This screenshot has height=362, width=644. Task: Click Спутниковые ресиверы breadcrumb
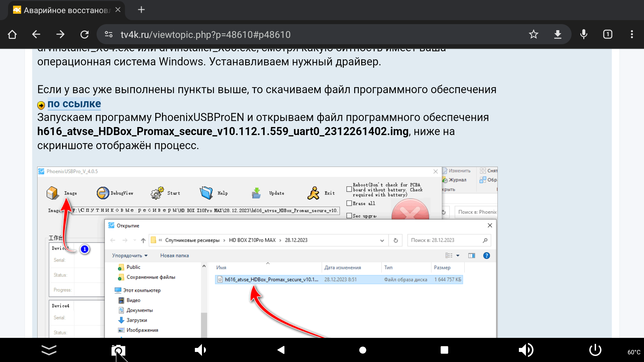click(x=192, y=240)
